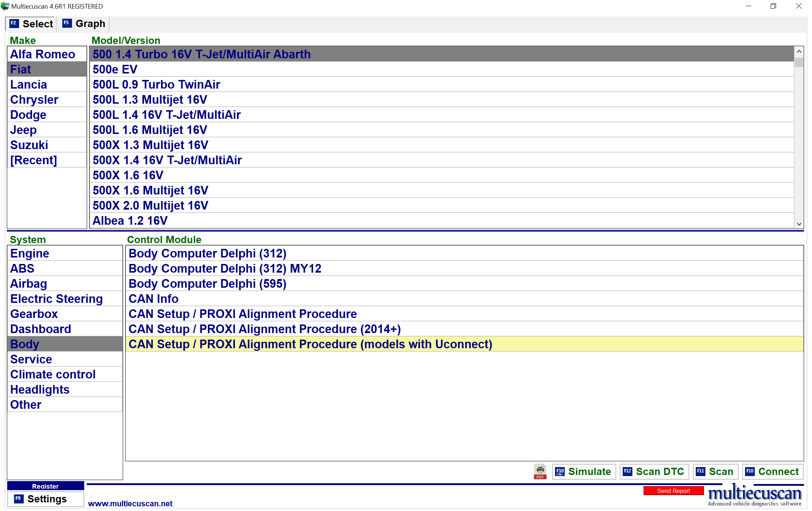This screenshot has width=812, height=511.
Task: Choose 500X 1.3 Multijet 16V
Action: click(442, 145)
